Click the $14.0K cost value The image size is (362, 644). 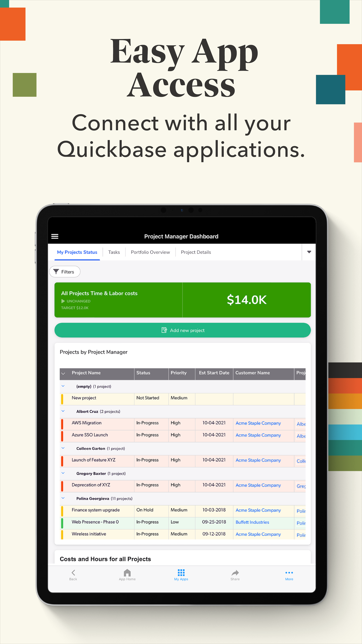[x=247, y=300]
